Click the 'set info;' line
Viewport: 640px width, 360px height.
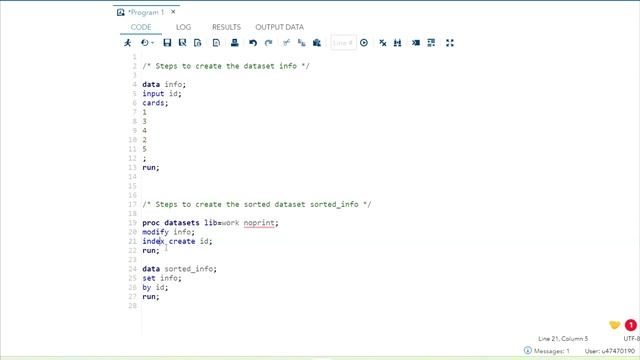tap(162, 278)
